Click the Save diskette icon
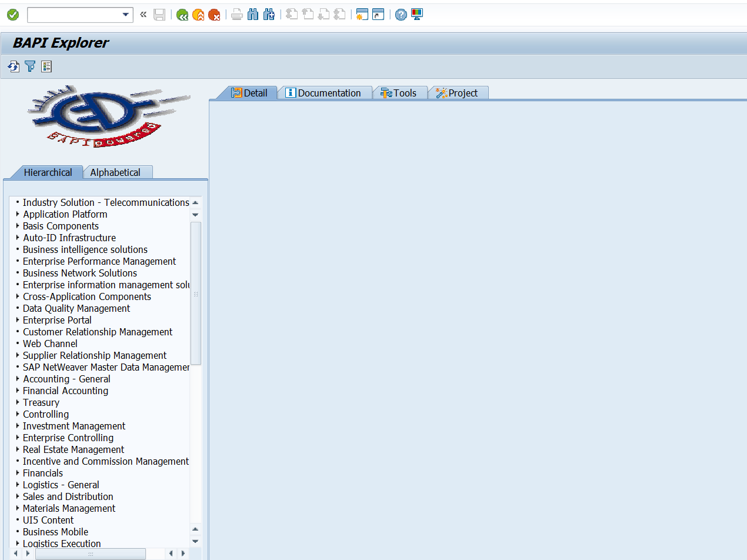The height and width of the screenshot is (560, 747). [159, 15]
